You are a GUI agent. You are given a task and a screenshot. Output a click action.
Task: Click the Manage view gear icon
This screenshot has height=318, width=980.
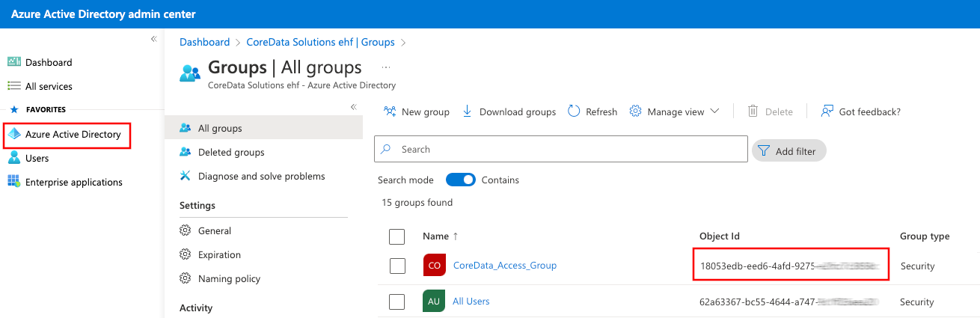(636, 111)
